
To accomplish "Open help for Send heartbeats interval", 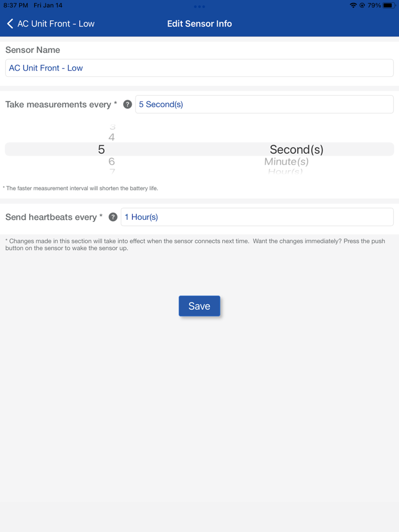I will tap(113, 217).
